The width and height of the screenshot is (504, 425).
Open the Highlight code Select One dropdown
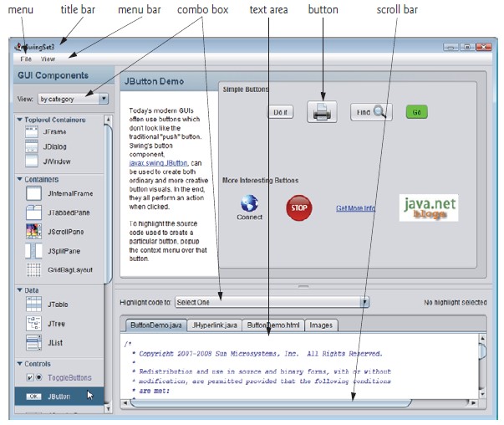[x=272, y=301]
